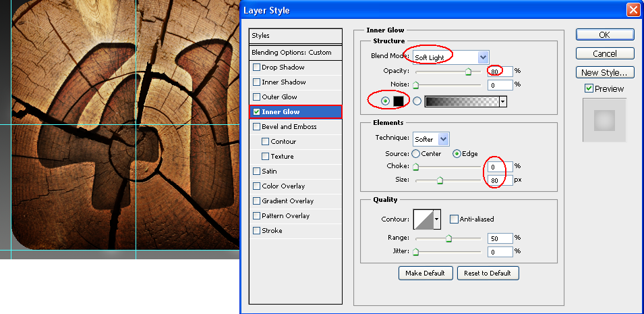Select the Stroke style label
Viewport: 644px width, 314px height.
[272, 230]
